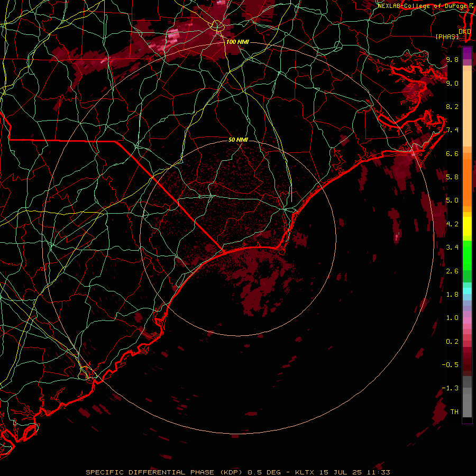Pick the bright green band on the color scale

coord(467,255)
